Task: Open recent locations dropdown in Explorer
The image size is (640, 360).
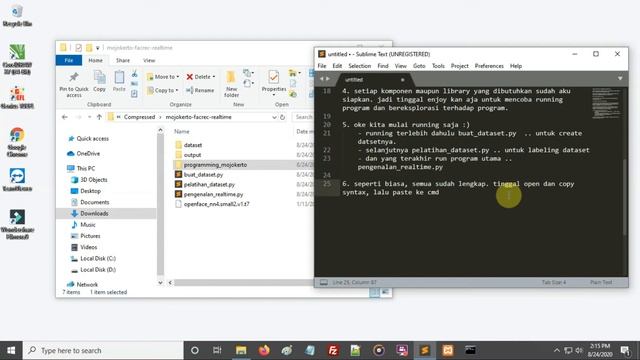Action: (89, 117)
